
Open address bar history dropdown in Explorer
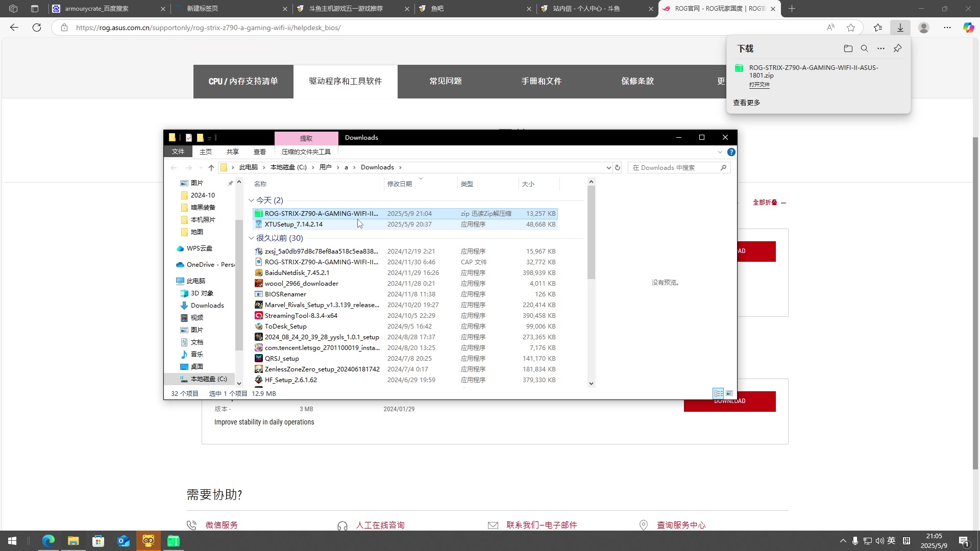(608, 167)
